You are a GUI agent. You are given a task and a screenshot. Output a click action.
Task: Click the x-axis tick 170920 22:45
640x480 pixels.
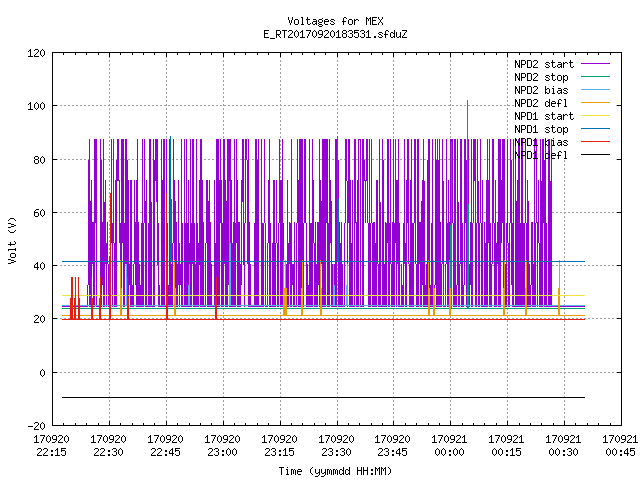[x=165, y=446]
